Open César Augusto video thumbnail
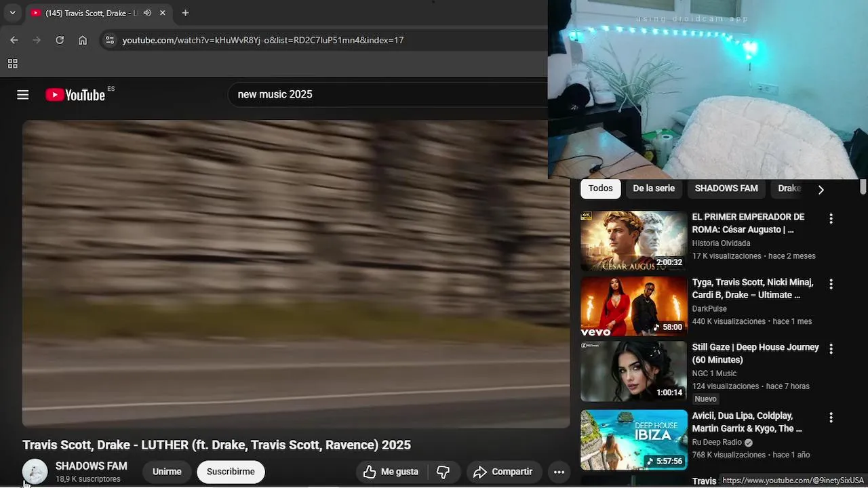Viewport: 868px width, 488px height. (x=633, y=241)
